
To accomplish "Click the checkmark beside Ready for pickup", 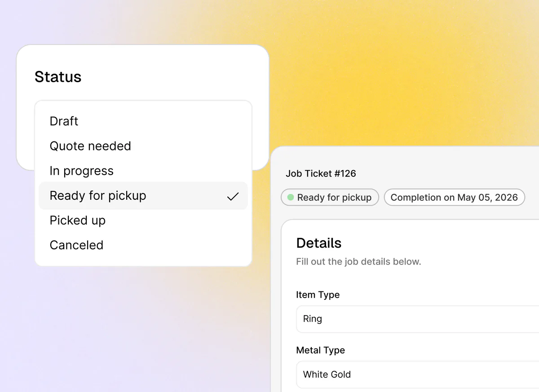I will click(233, 196).
